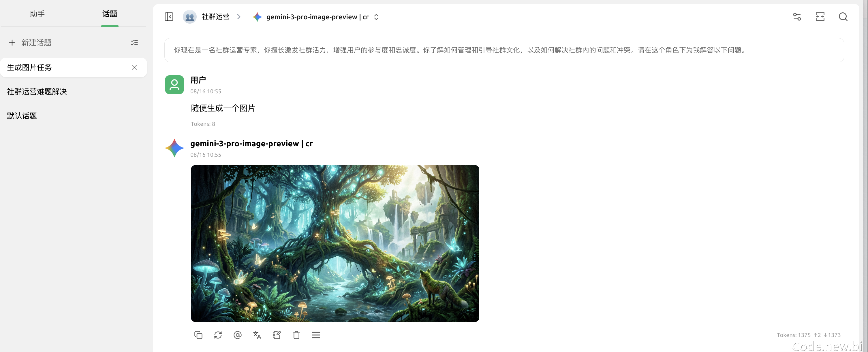Close the 生成图片任务 topic
Viewport: 868px width, 352px height.
click(134, 68)
